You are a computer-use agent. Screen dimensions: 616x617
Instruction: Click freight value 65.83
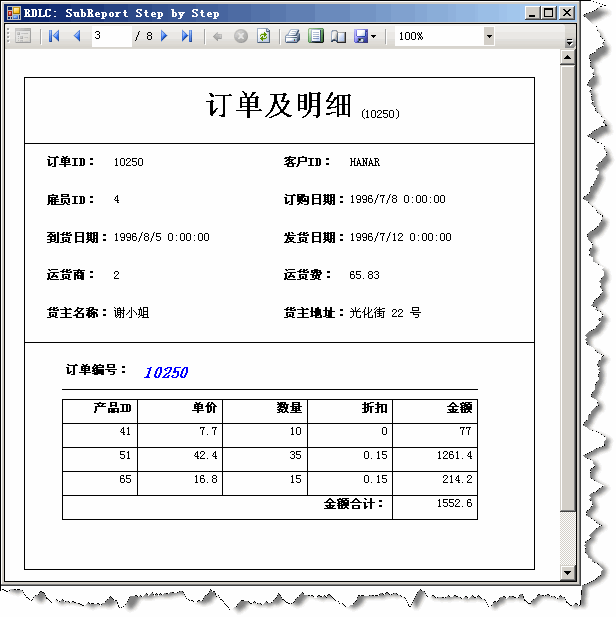[364, 275]
